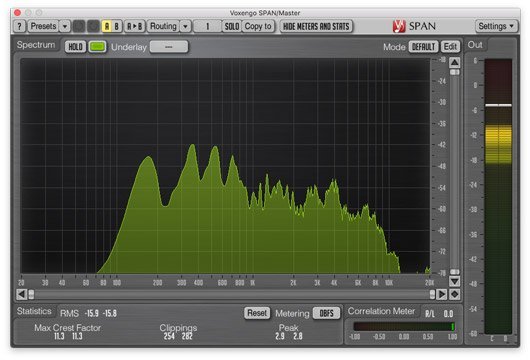The image size is (530, 360).
Task: Open the Underlay selector
Action: (169, 47)
